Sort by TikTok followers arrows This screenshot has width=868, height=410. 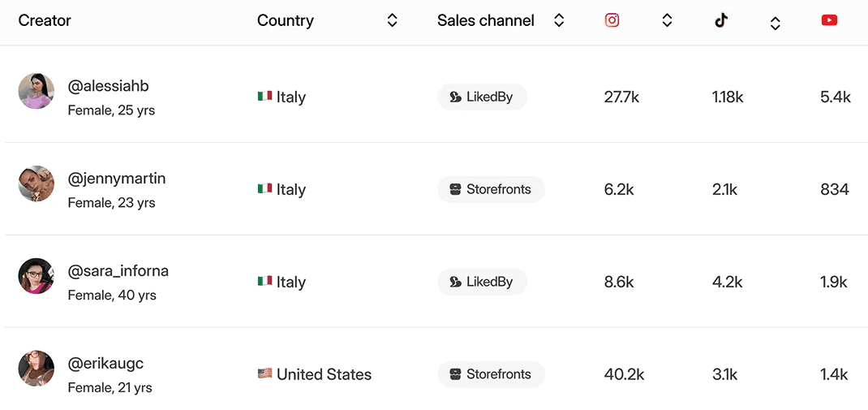pyautogui.click(x=775, y=24)
